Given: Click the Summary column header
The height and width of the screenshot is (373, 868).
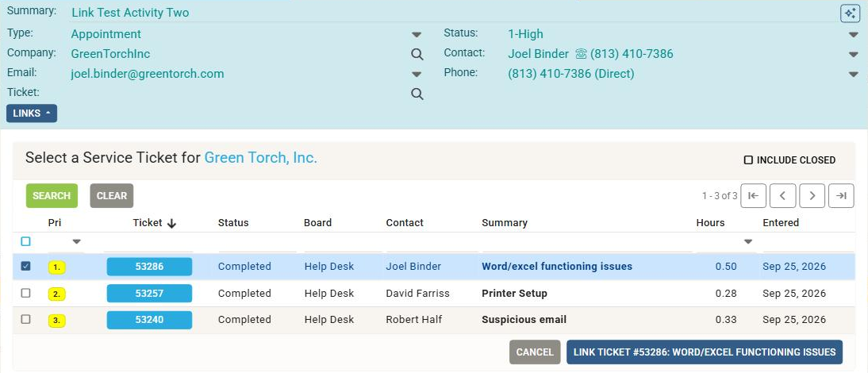Looking at the screenshot, I should click(x=505, y=223).
